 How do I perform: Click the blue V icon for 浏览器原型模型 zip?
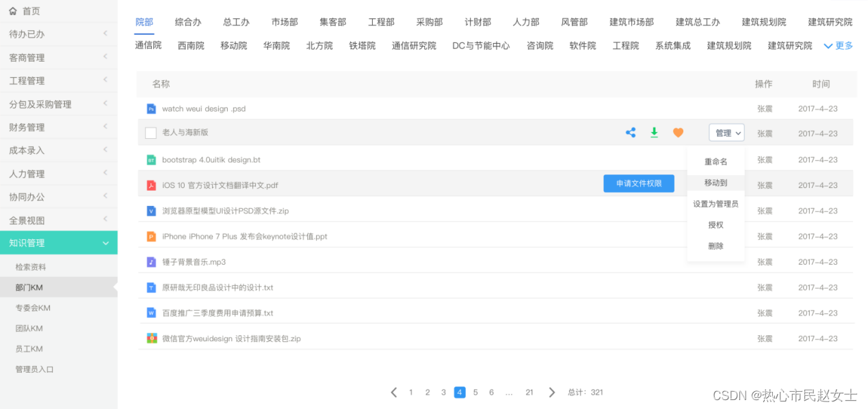point(151,211)
